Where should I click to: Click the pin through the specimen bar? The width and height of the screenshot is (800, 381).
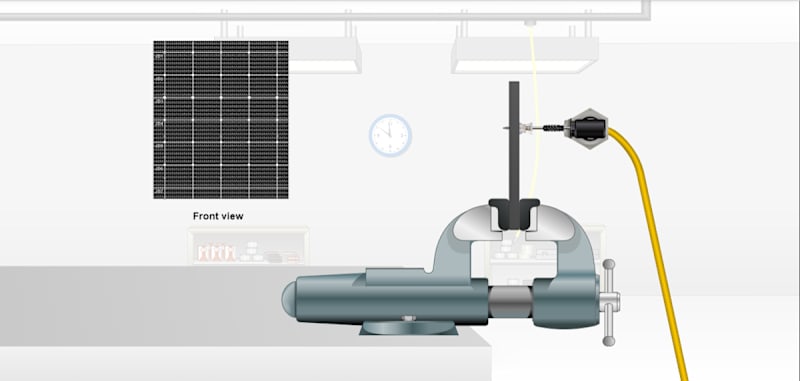pyautogui.click(x=518, y=128)
